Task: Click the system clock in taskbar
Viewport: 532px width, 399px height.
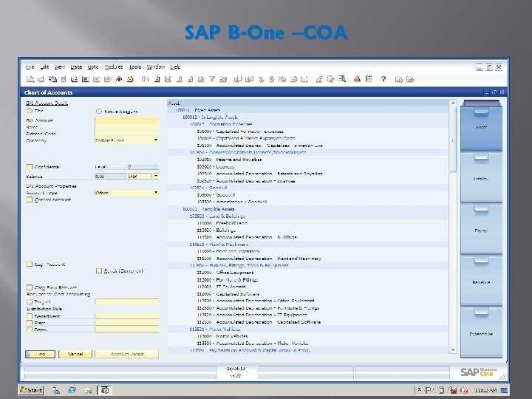Action: pos(486,391)
